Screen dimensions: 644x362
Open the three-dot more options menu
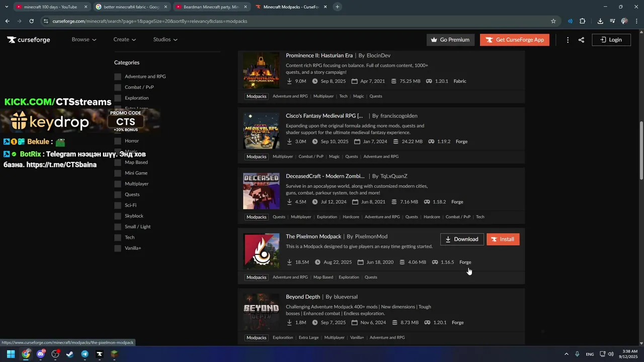(x=568, y=40)
